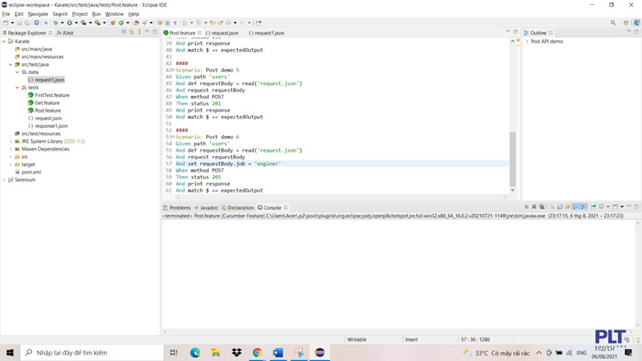Open File Explorer from the taskbar
642x361 pixels.
pos(216,352)
